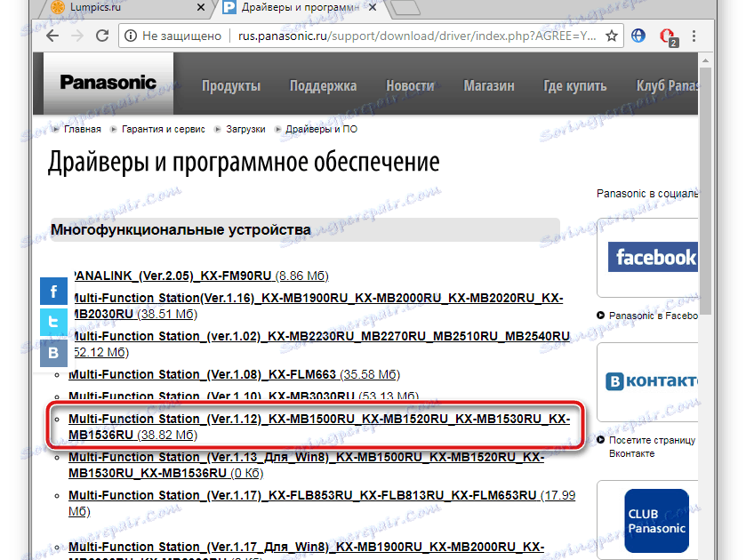Open the Chrome three-dot menu
Image resolution: width=746 pixels, height=560 pixels.
(x=694, y=36)
